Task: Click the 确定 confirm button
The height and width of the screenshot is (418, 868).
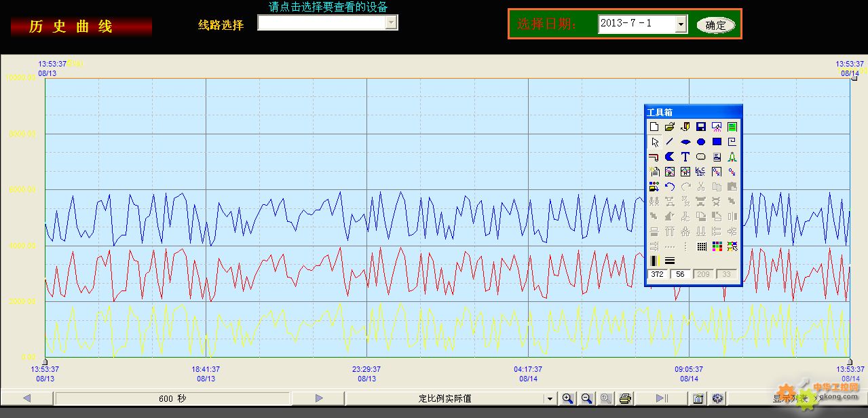Action: pos(715,25)
